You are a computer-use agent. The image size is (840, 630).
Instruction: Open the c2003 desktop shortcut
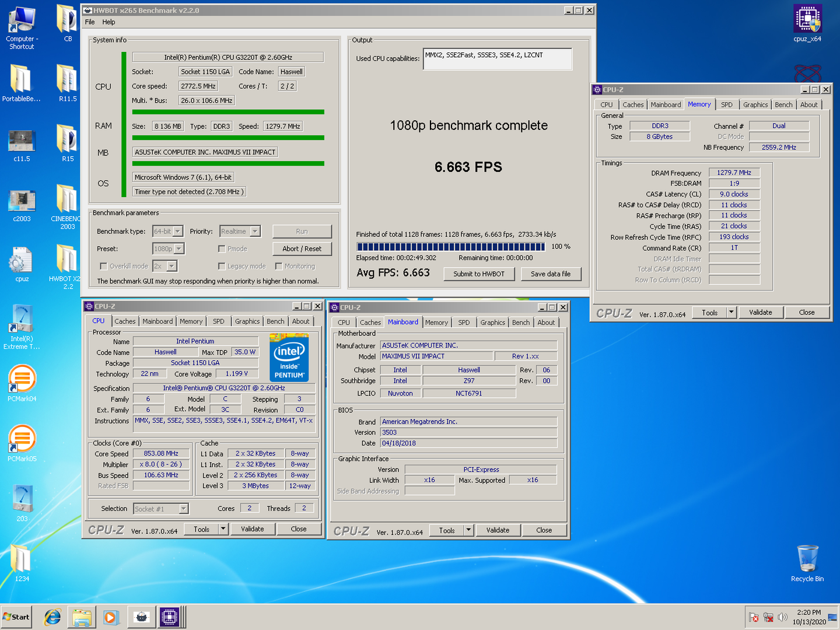point(22,204)
